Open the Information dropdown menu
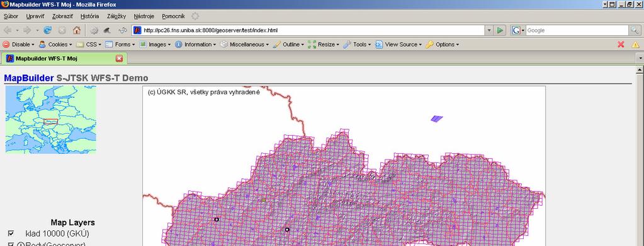 [196, 44]
